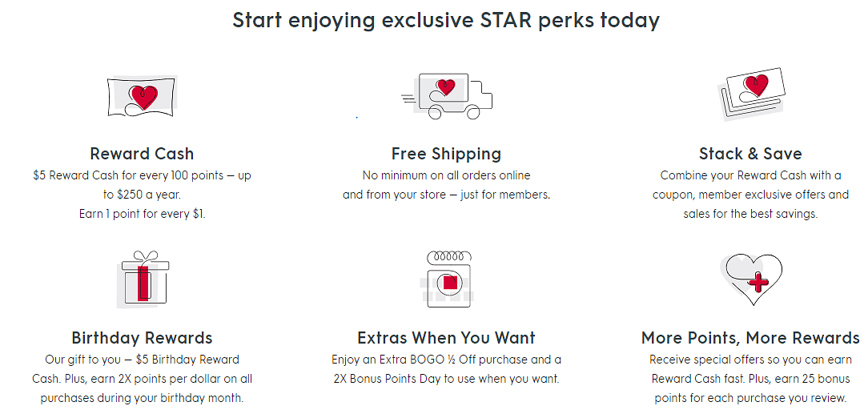Select the More Points, More Rewards heading
The width and height of the screenshot is (868, 410).
point(750,337)
